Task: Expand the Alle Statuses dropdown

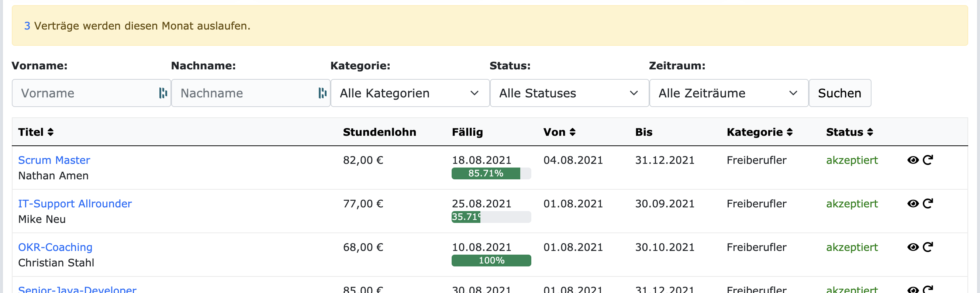Action: [569, 93]
